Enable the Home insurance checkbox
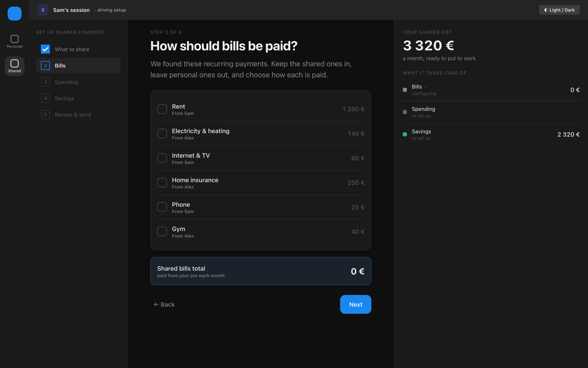The width and height of the screenshot is (588, 368). [x=162, y=183]
